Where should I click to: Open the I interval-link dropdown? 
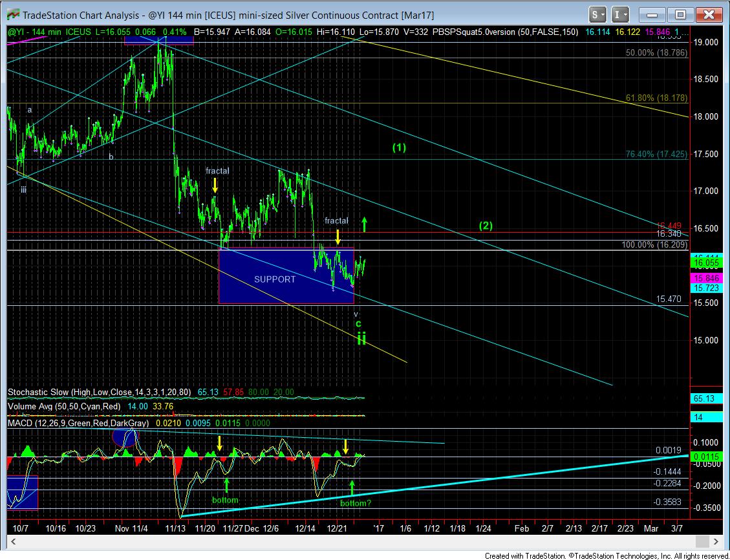pyautogui.click(x=619, y=15)
